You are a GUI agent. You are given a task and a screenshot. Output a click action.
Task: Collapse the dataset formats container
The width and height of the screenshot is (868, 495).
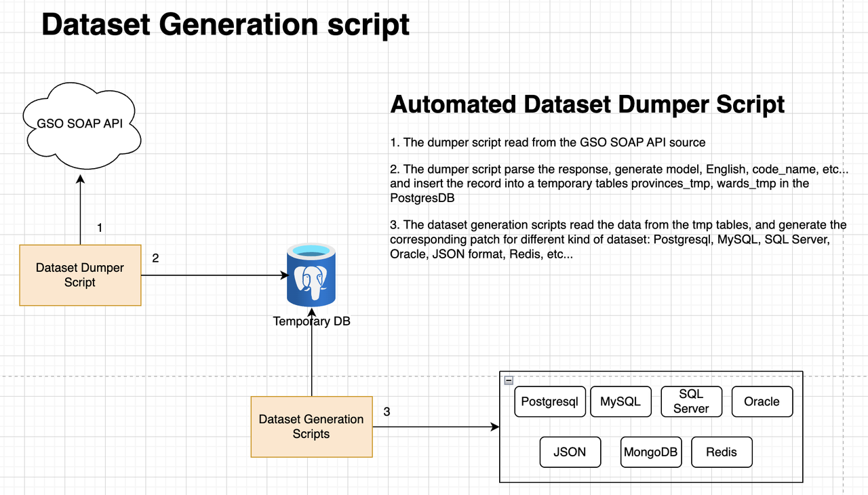point(509,381)
